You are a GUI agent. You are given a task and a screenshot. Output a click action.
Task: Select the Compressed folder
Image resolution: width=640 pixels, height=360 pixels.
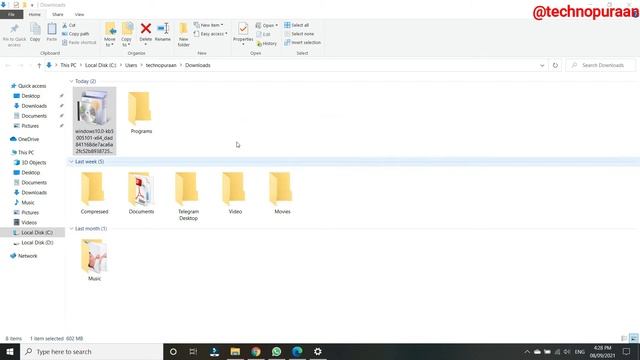tap(94, 193)
